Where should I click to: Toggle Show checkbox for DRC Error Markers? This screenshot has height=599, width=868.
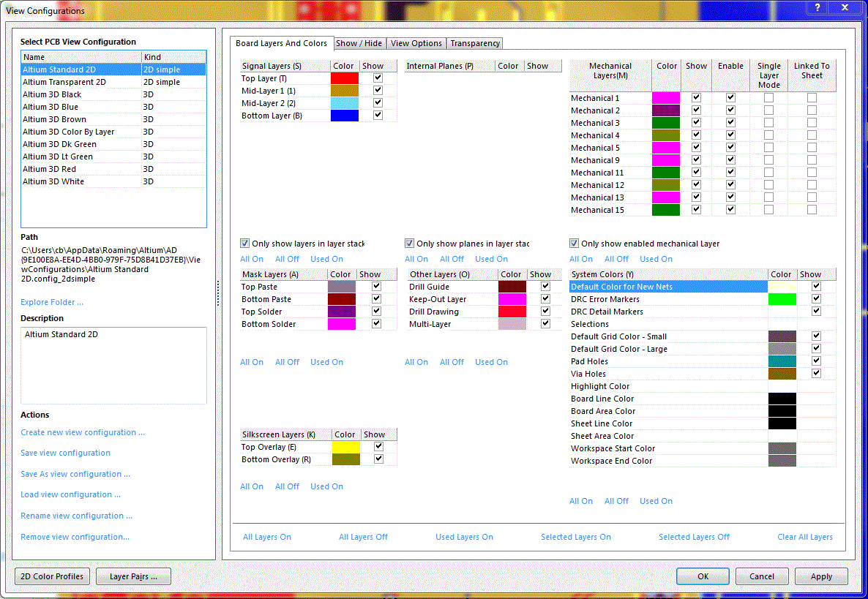816,298
